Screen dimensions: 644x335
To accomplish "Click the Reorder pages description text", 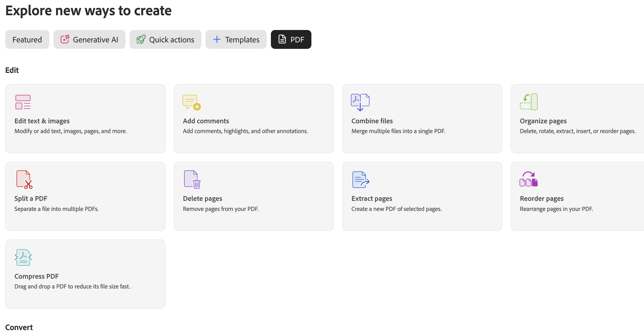I will click(556, 209).
